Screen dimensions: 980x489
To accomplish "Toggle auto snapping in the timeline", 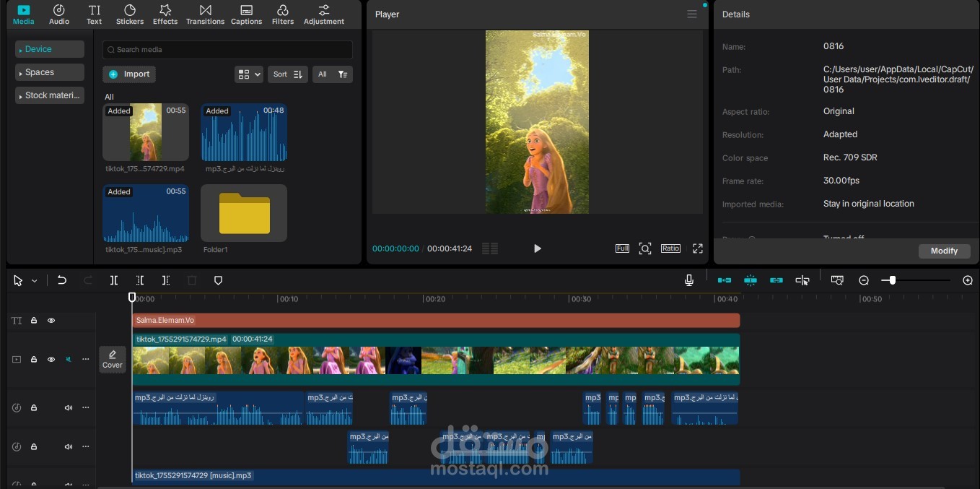I will [751, 280].
